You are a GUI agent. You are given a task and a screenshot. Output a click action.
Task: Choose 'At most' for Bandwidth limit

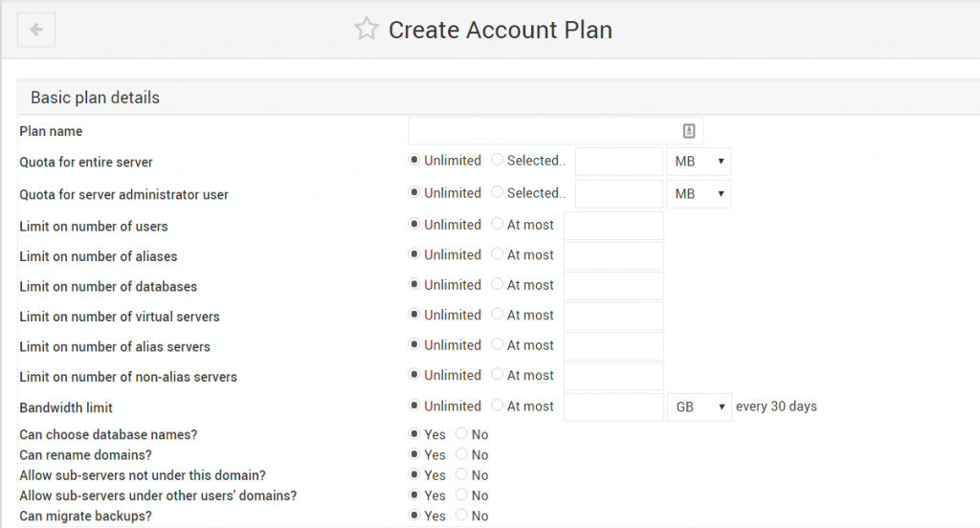coord(497,405)
